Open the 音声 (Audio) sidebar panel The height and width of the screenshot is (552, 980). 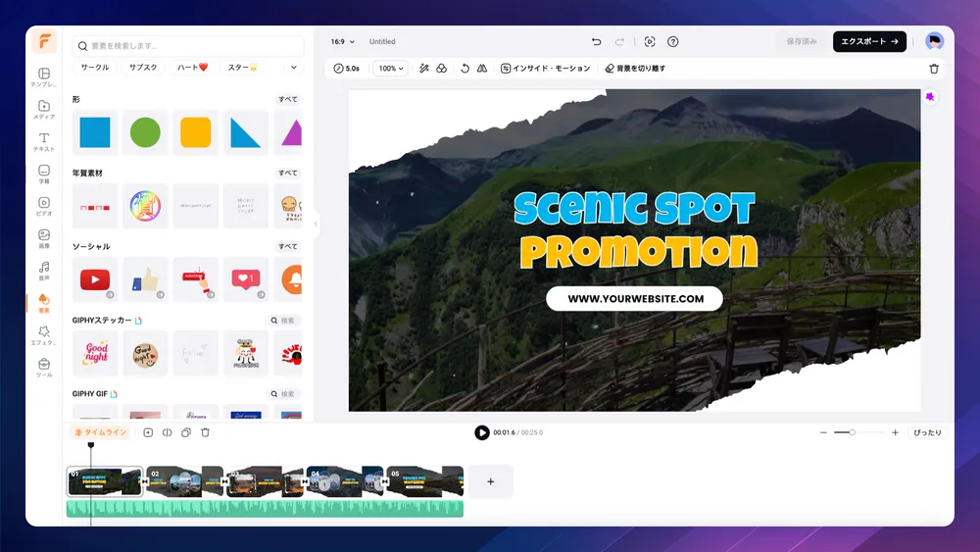tap(44, 271)
